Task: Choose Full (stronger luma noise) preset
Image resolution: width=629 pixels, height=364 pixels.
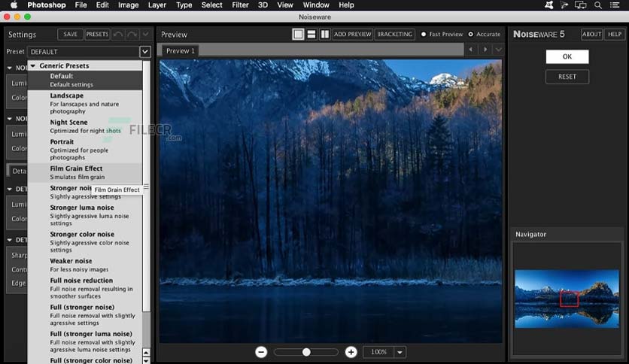Action: 85,341
